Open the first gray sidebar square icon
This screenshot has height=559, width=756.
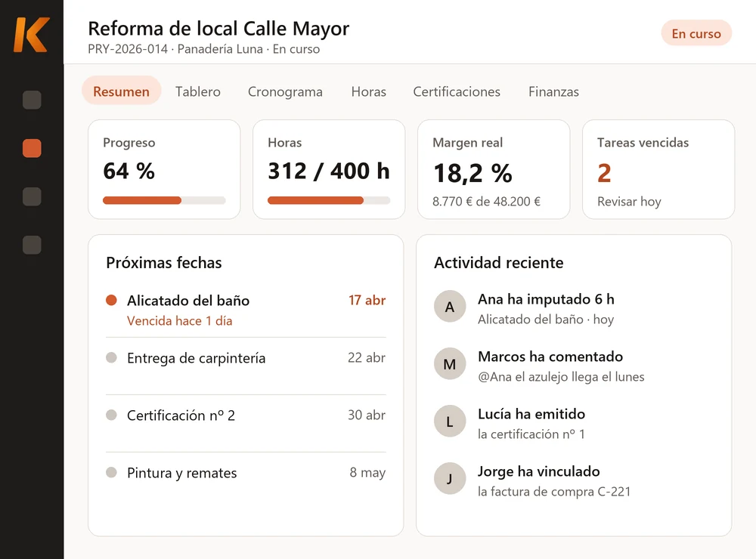pyautogui.click(x=32, y=100)
